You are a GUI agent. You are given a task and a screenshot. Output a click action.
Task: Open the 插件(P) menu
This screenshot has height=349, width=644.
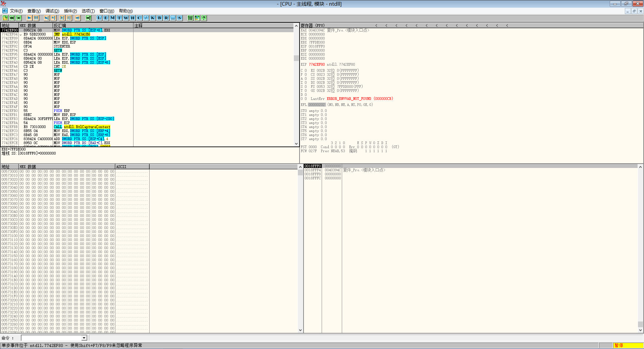(70, 11)
